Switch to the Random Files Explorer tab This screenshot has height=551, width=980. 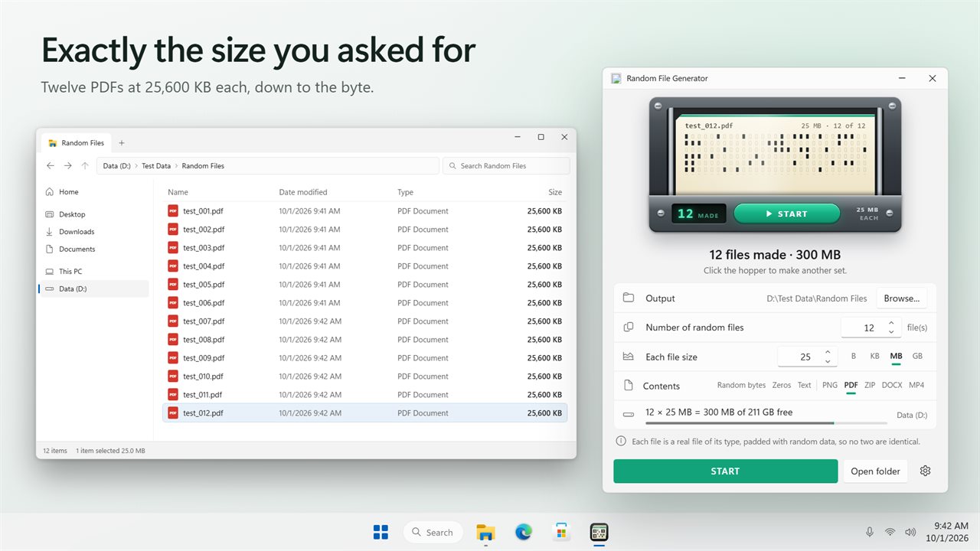(x=77, y=143)
